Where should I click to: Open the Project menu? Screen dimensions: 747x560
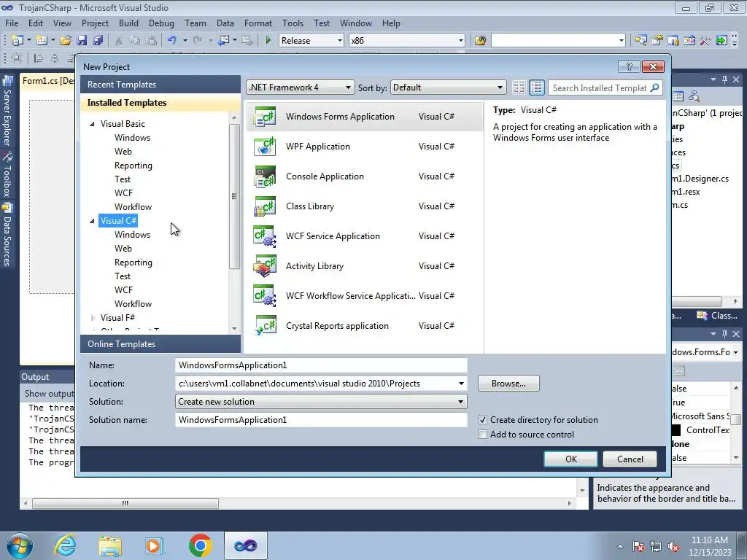pos(95,23)
